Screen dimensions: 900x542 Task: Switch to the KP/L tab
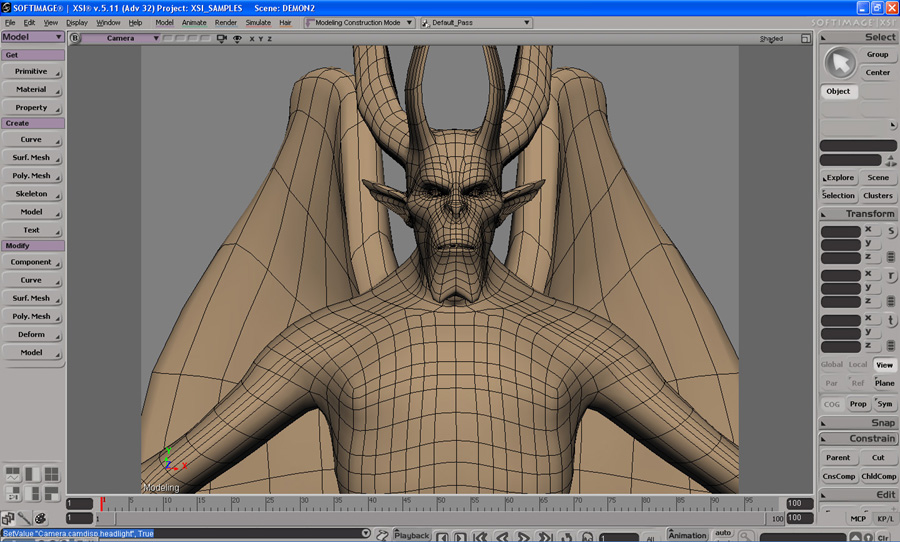tap(885, 518)
